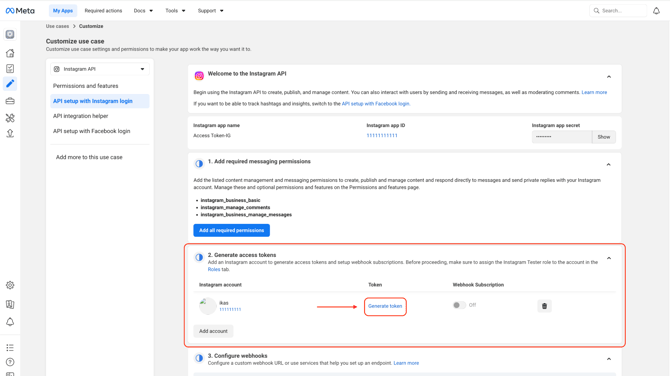Click the search magnifier icon
670x376 pixels.
click(597, 11)
